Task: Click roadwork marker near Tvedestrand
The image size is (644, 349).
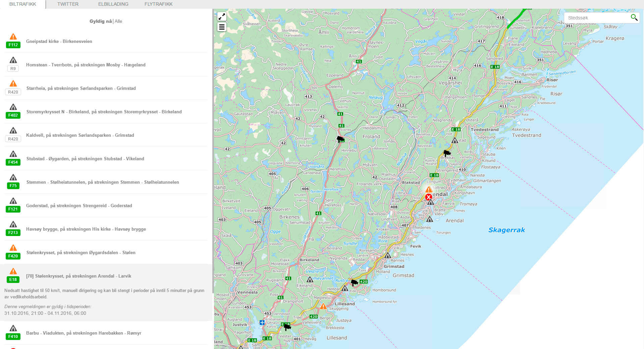Action: coord(454,140)
